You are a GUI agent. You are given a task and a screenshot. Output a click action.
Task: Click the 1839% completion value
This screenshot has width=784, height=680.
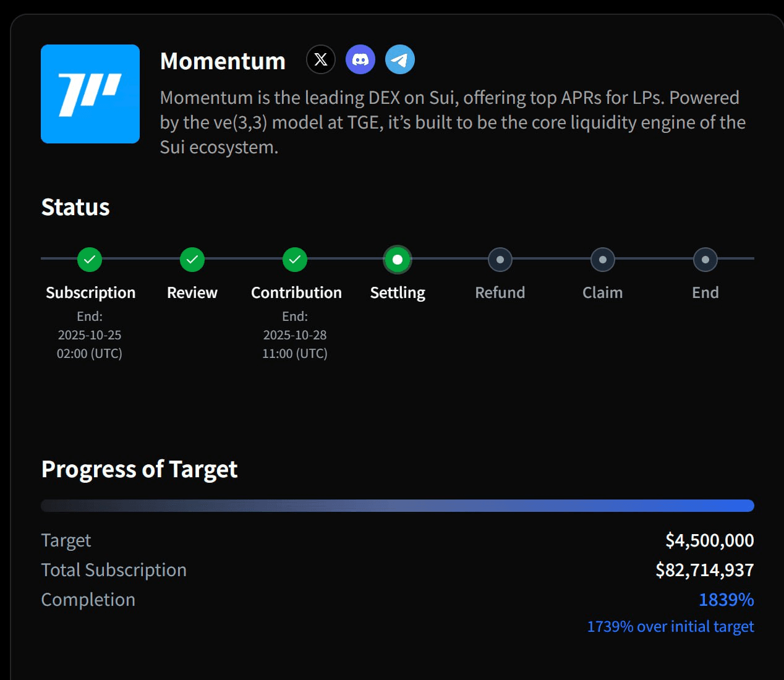[726, 600]
